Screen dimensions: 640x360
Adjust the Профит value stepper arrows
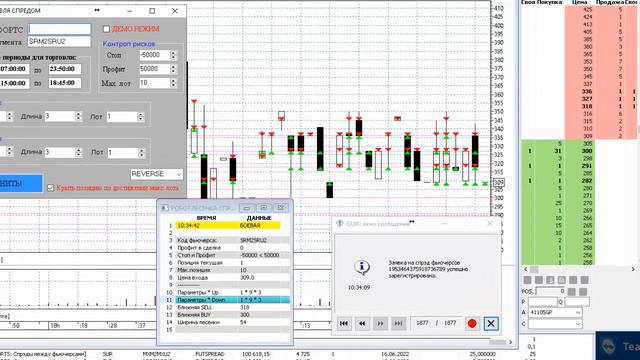[x=173, y=69]
